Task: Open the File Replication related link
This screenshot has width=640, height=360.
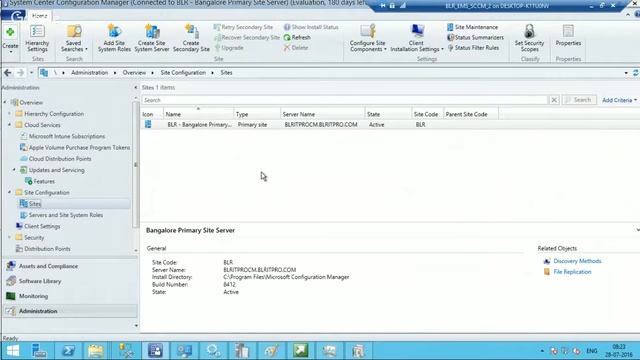Action: tap(572, 272)
